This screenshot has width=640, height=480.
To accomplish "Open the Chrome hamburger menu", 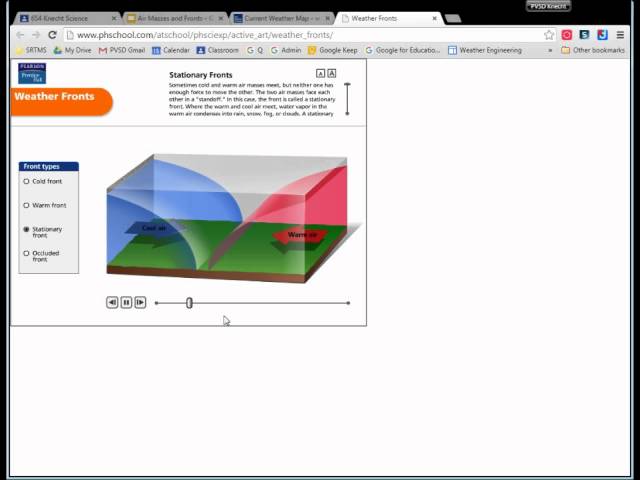I will pyautogui.click(x=620, y=35).
